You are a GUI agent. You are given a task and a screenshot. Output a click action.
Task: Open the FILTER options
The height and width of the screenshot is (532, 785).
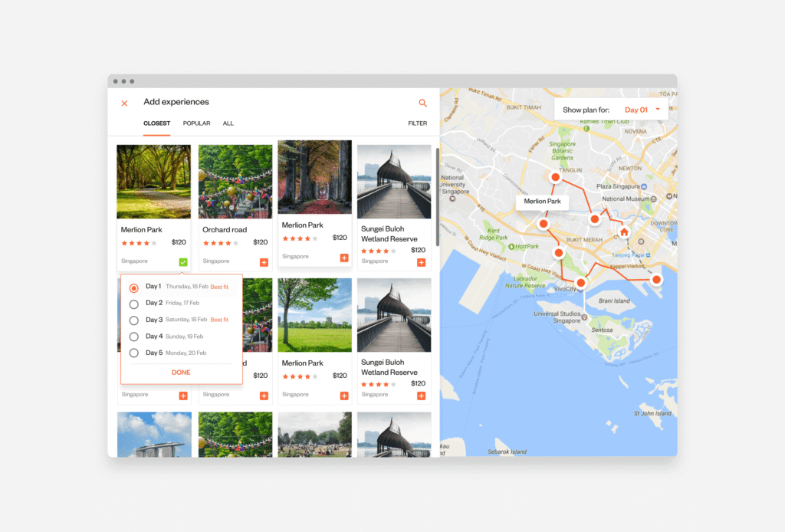(x=418, y=123)
